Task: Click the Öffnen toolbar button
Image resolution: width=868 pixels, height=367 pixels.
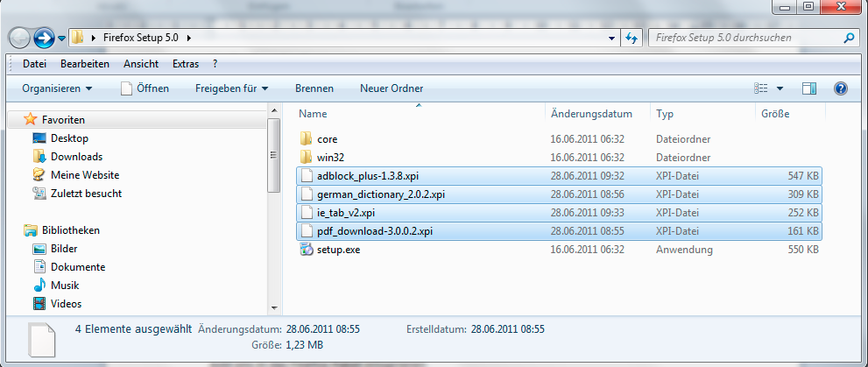Action: click(x=145, y=88)
